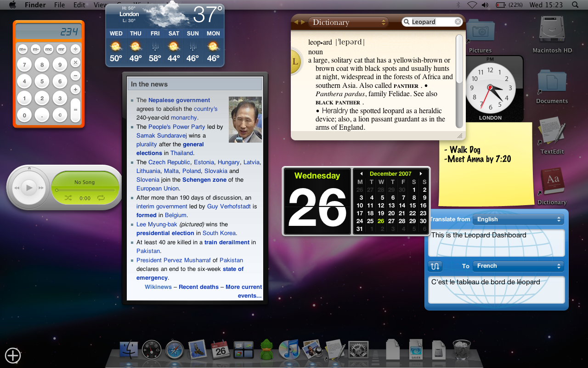
Task: Open the SAVER file in the Dock
Action: pos(416,350)
